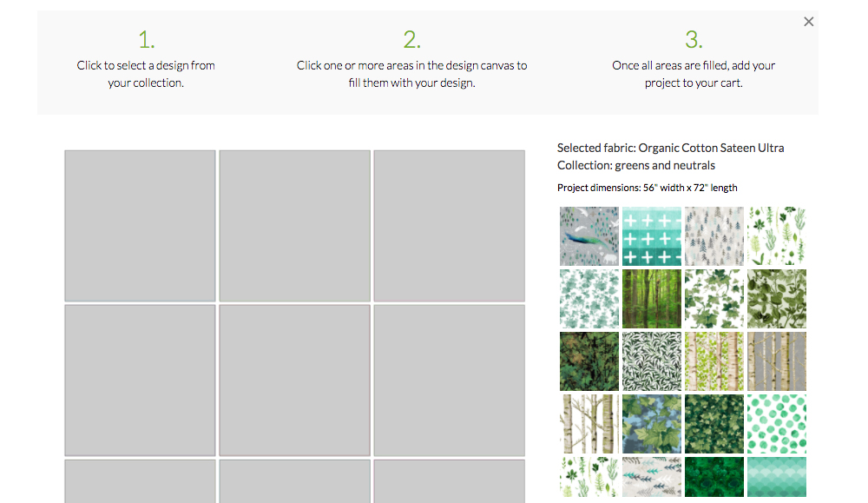Fill the center canvas area
The width and height of the screenshot is (868, 503).
[294, 380]
